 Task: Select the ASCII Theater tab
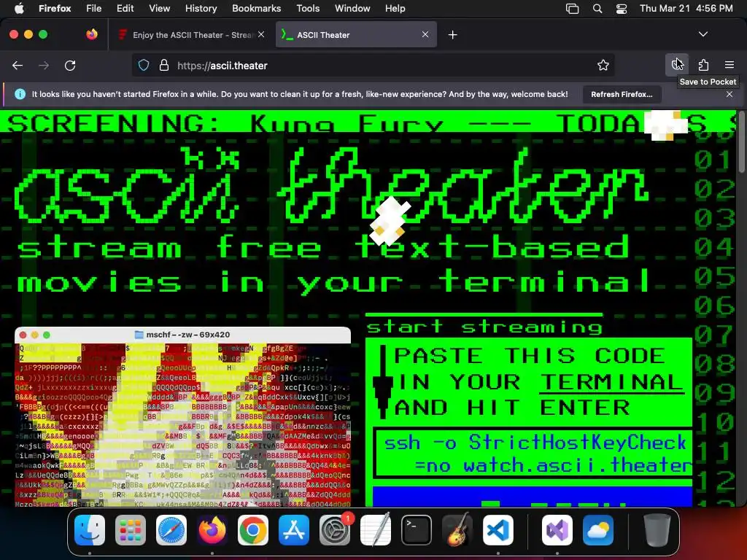pyautogui.click(x=356, y=35)
